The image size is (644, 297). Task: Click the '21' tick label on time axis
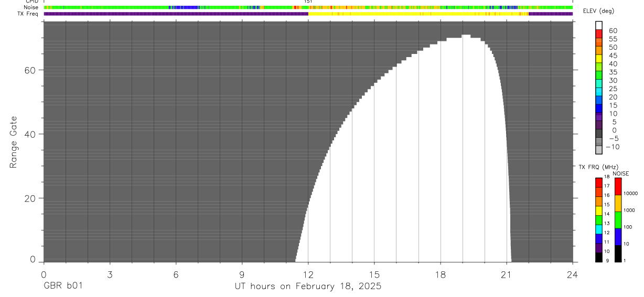[x=507, y=274]
